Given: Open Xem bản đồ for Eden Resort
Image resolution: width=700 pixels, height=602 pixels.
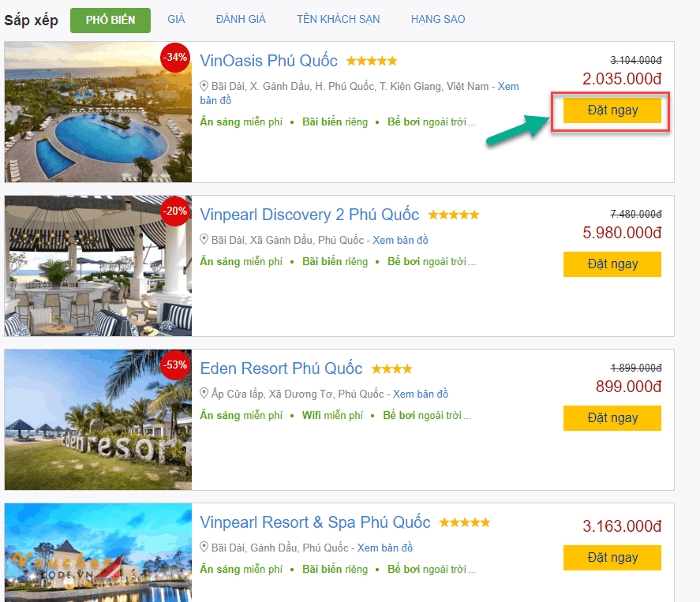Looking at the screenshot, I should [x=421, y=394].
